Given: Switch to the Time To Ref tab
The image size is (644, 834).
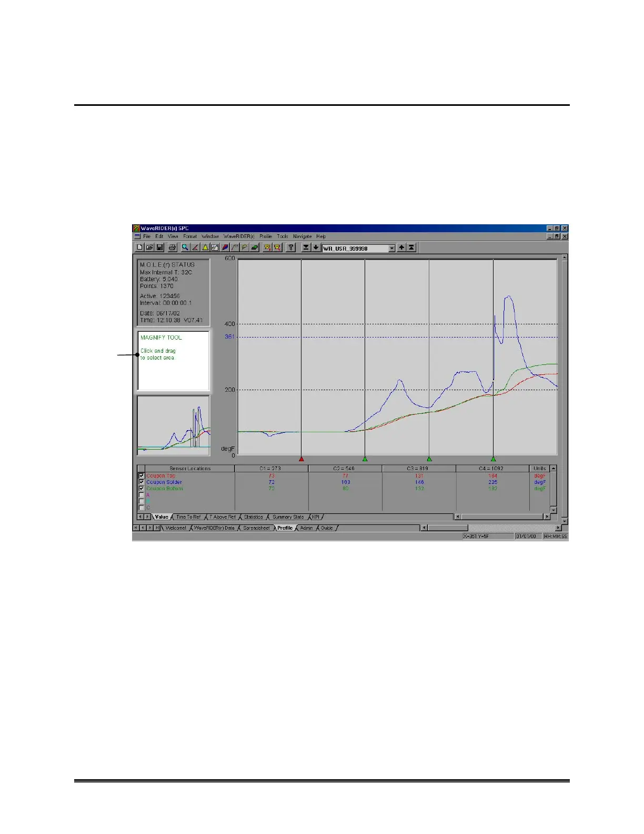Looking at the screenshot, I should (188, 517).
